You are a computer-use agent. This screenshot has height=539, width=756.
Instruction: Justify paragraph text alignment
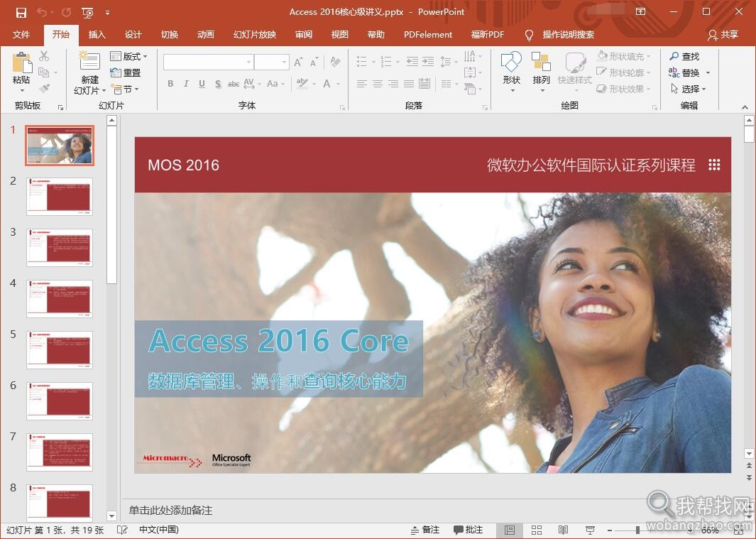point(409,84)
